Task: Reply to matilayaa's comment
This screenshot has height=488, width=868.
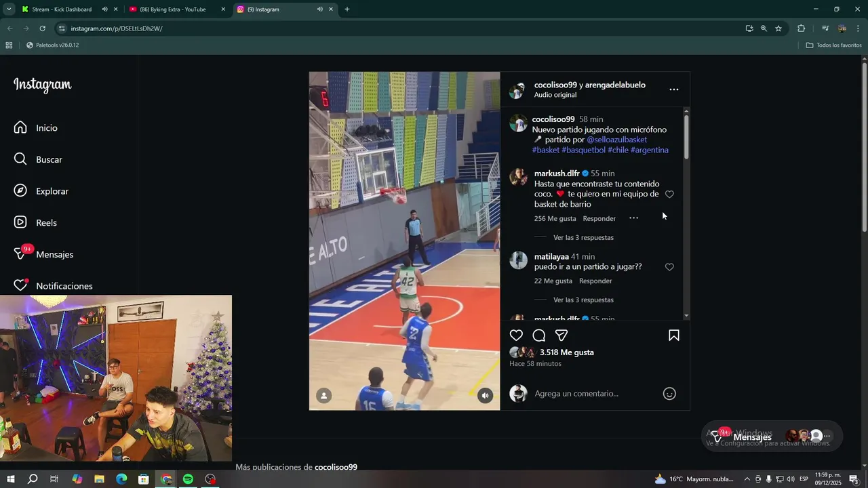Action: 595,281
